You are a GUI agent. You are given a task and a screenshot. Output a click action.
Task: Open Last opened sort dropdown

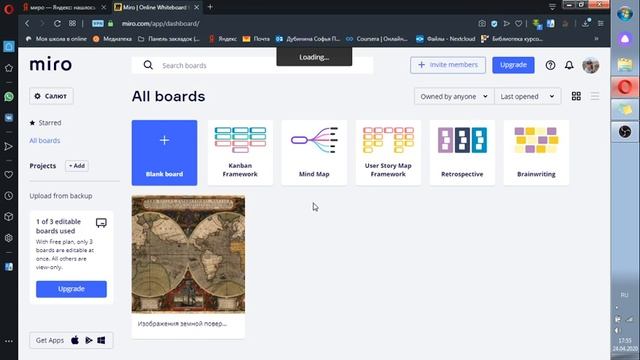(527, 96)
